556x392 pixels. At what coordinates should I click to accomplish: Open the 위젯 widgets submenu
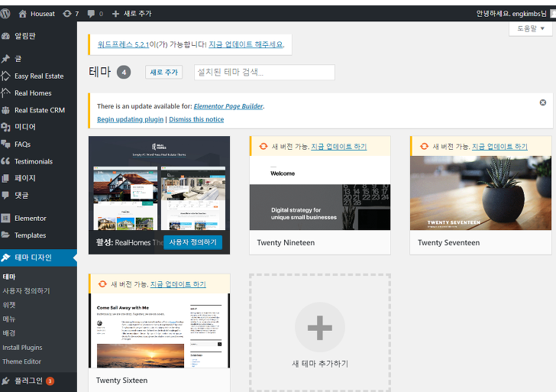[9, 305]
